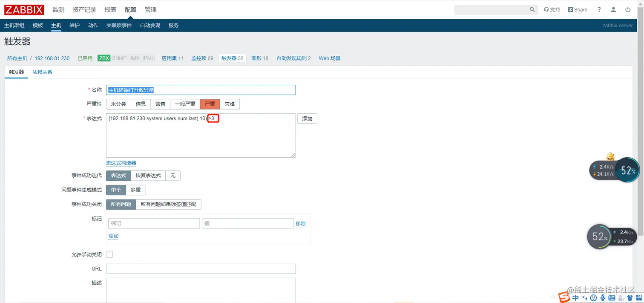Open 图形 18 link
The width and height of the screenshot is (644, 303).
coord(260,58)
